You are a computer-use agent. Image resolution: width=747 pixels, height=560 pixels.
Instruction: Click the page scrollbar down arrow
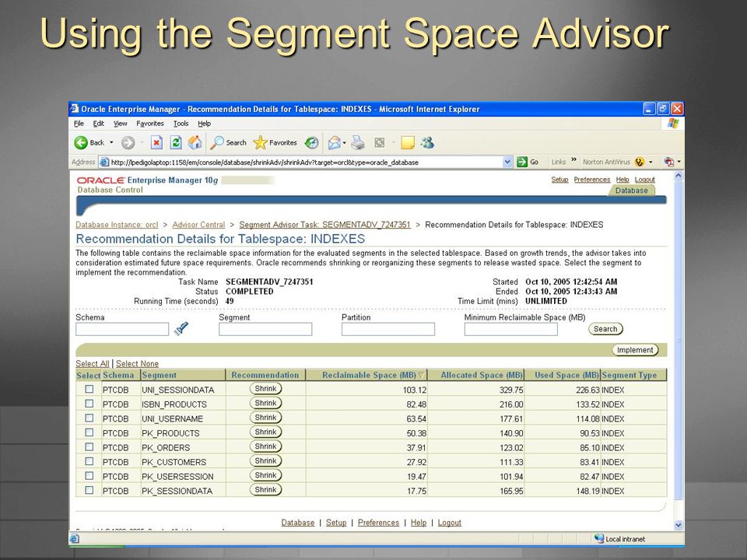point(679,525)
